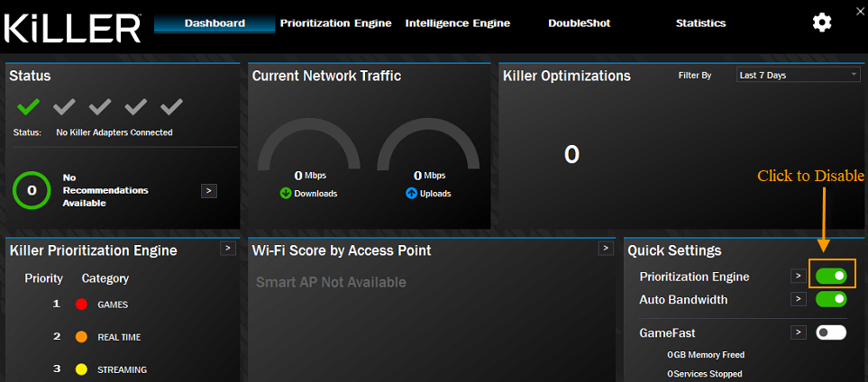Click the green Downloads arrow icon
Screen dimensions: 868x382
click(x=286, y=194)
